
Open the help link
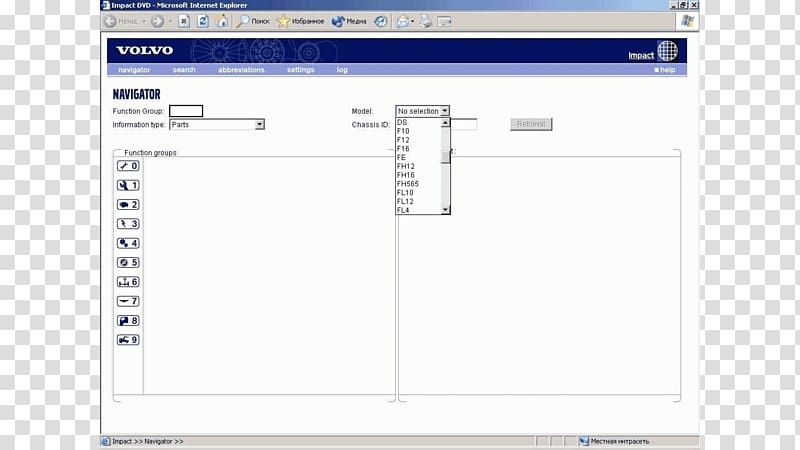point(665,70)
